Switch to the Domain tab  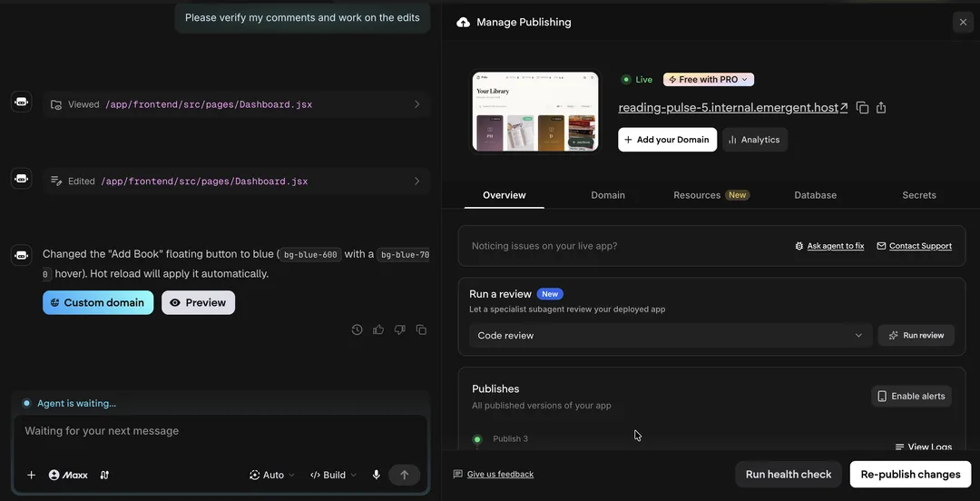(608, 195)
